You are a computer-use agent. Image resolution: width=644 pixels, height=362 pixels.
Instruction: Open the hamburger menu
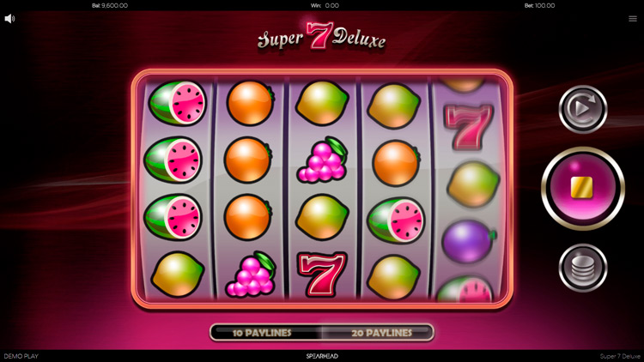coord(633,19)
